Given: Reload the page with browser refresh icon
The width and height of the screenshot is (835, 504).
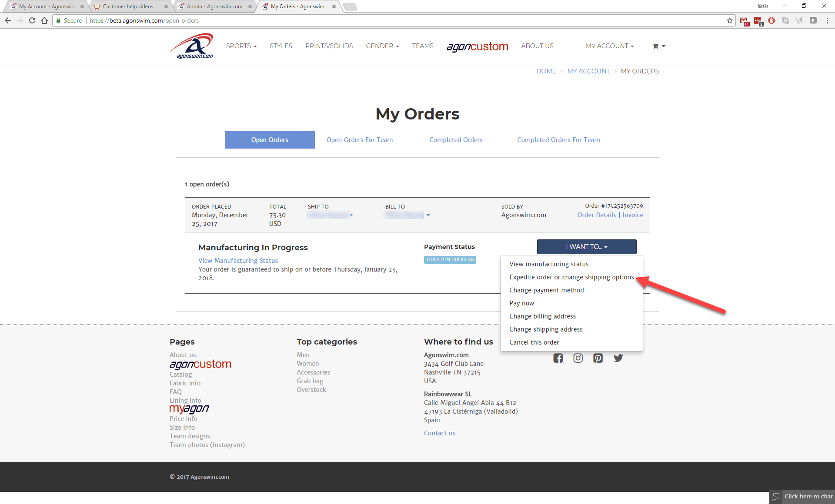Looking at the screenshot, I should (32, 20).
